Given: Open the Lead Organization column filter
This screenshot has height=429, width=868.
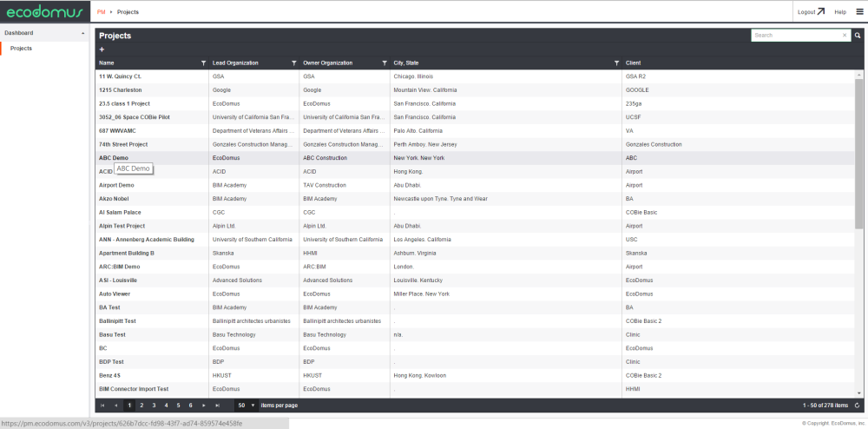Looking at the screenshot, I should [x=294, y=63].
